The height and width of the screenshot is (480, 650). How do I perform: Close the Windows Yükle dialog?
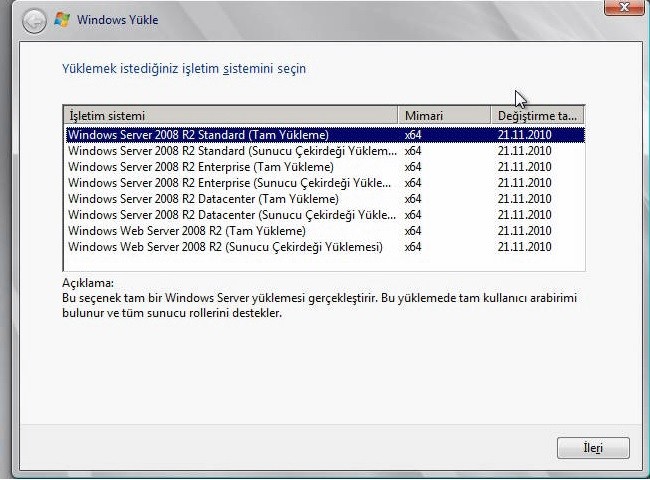point(624,7)
